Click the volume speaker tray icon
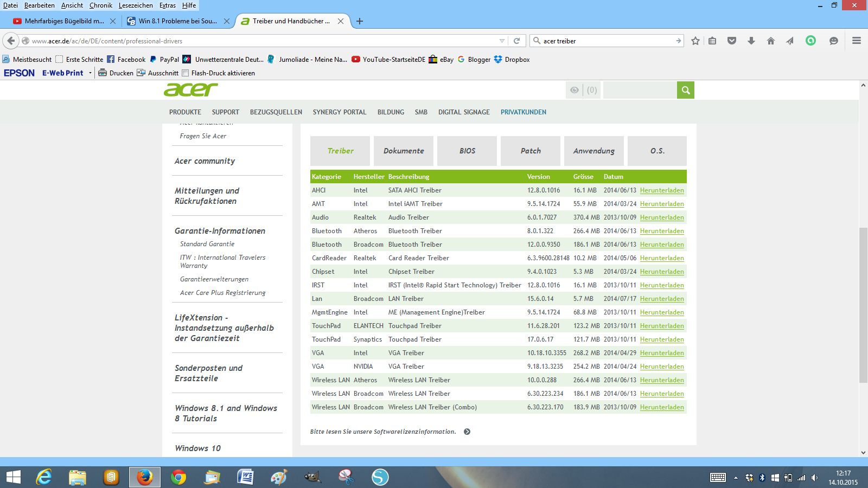This screenshot has height=488, width=868. tap(814, 478)
